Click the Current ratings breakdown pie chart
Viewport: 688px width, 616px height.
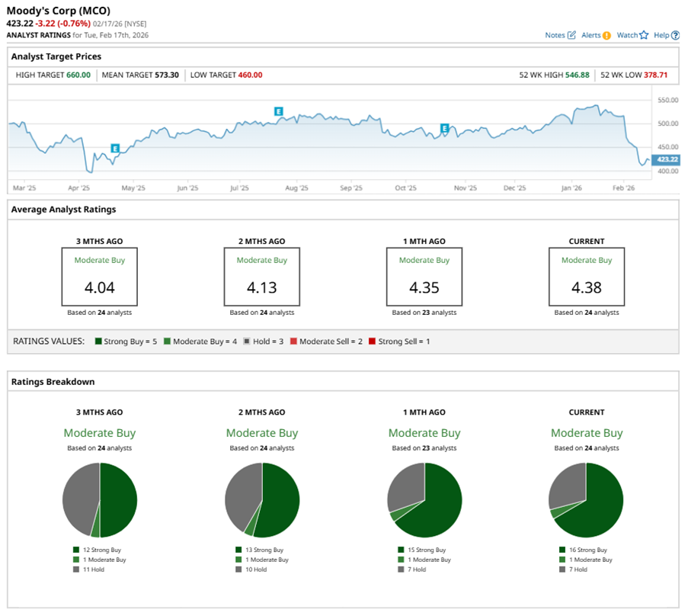coord(586,500)
